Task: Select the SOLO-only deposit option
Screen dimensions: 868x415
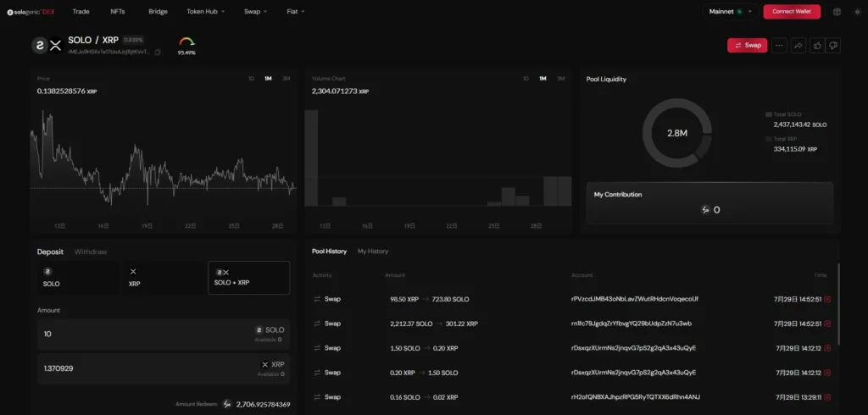Action: (77, 278)
